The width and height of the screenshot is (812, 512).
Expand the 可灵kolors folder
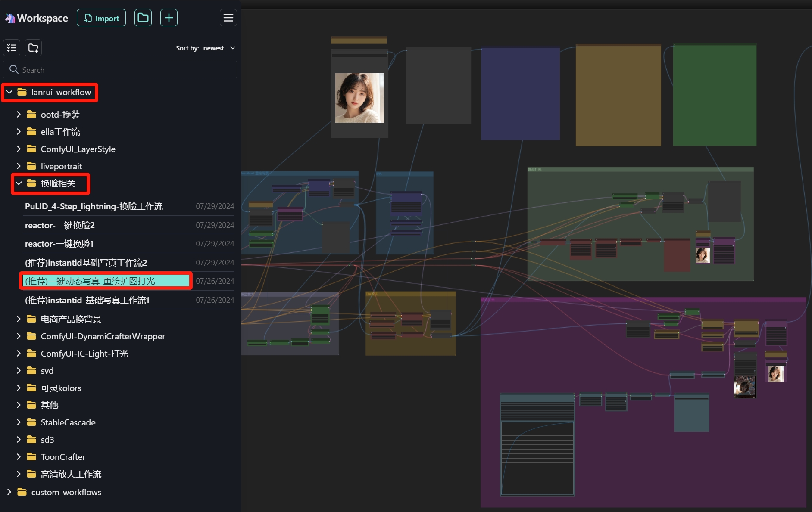click(19, 388)
